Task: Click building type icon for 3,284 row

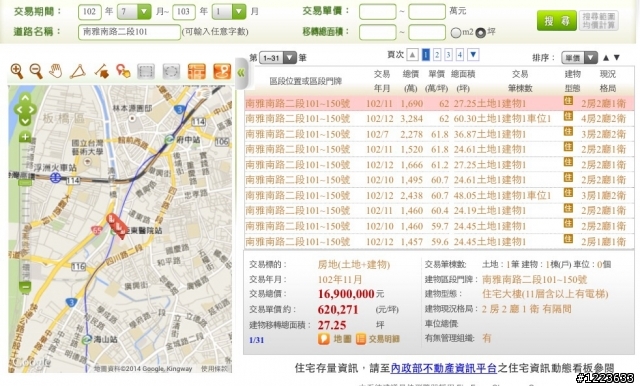Action: tap(568, 116)
